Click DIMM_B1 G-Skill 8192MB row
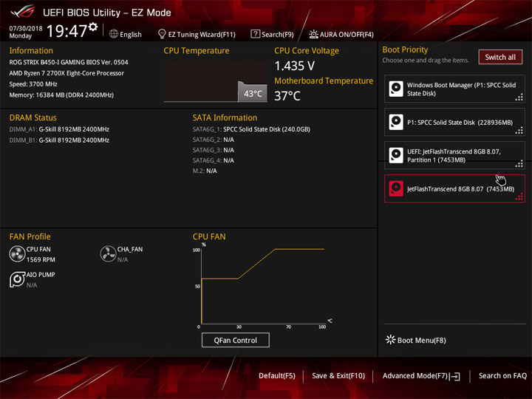532x399 pixels. [59, 140]
